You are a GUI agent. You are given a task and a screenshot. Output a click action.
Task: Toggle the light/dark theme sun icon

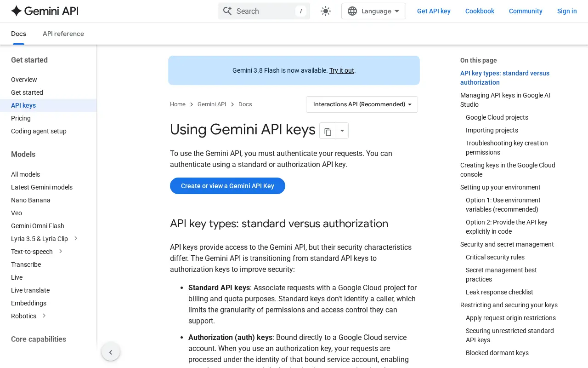pyautogui.click(x=326, y=11)
